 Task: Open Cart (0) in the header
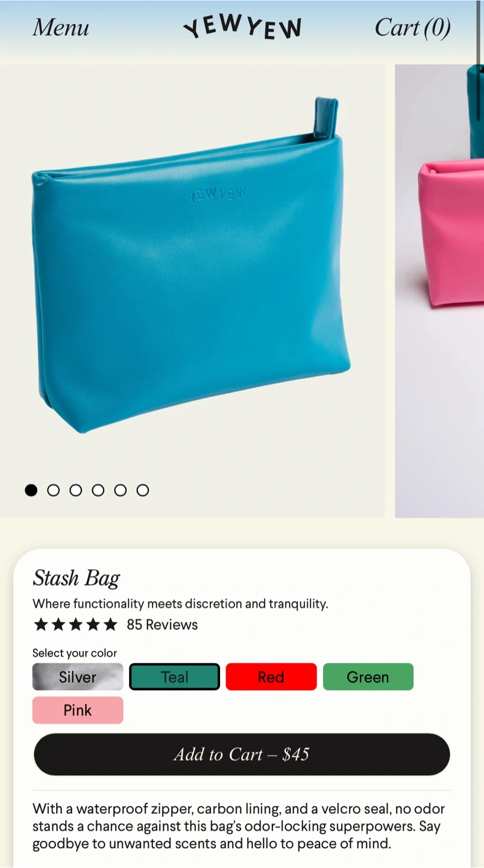(x=413, y=28)
